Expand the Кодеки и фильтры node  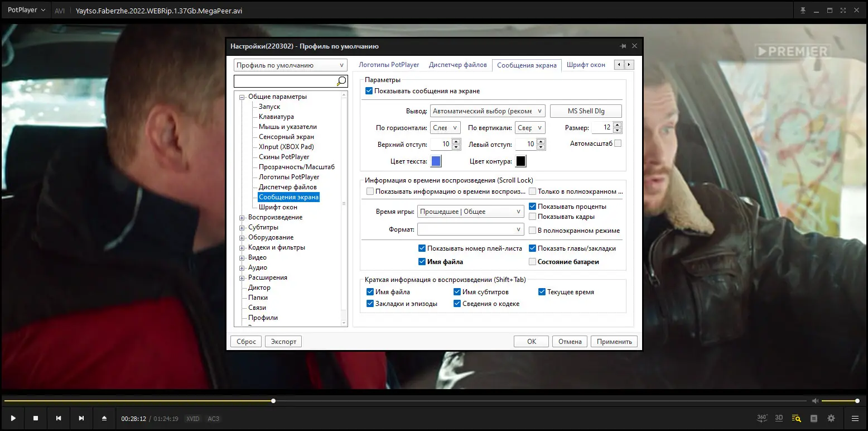(242, 247)
